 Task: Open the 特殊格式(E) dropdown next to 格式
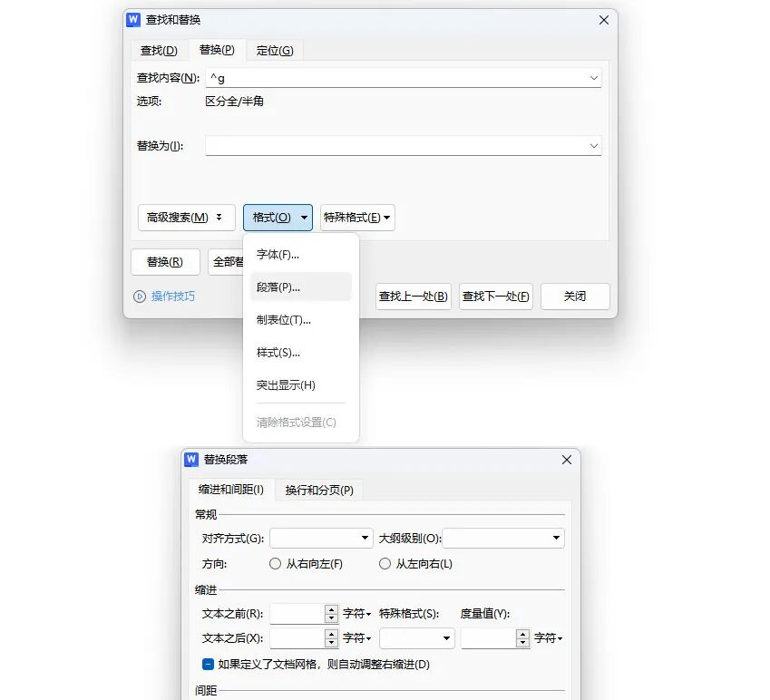pos(357,217)
